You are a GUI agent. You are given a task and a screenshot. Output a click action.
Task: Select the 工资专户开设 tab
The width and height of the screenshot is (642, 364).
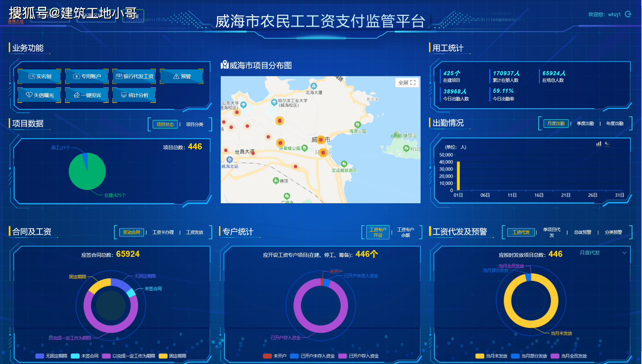coord(378,232)
